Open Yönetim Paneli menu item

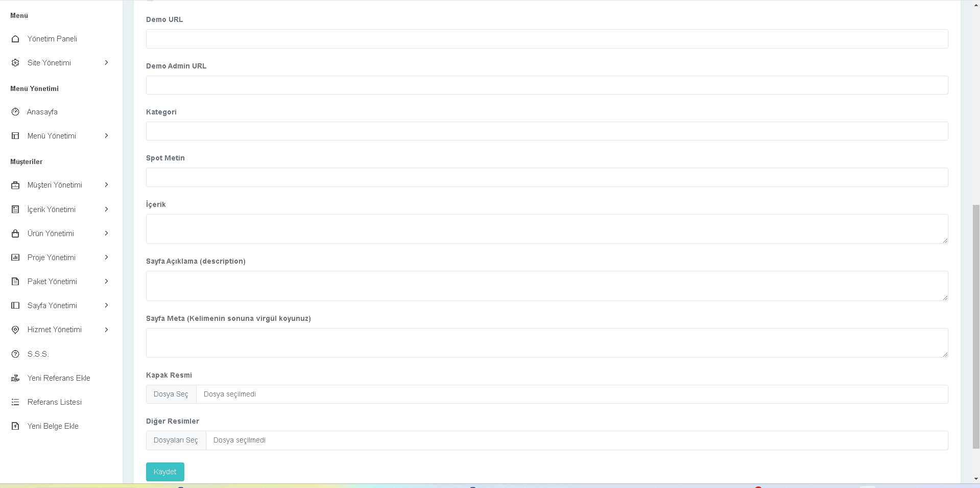52,39
